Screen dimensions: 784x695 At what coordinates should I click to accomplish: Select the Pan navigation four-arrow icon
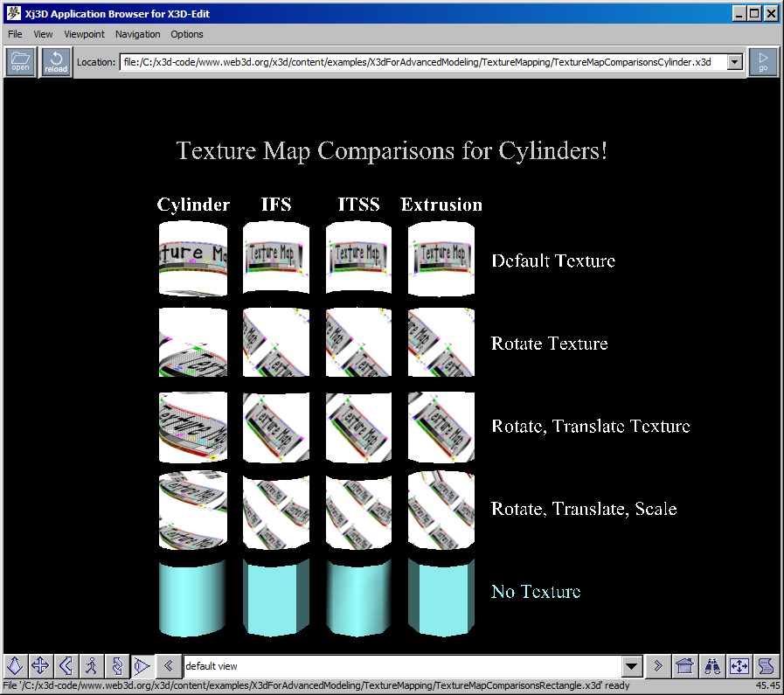click(x=40, y=666)
